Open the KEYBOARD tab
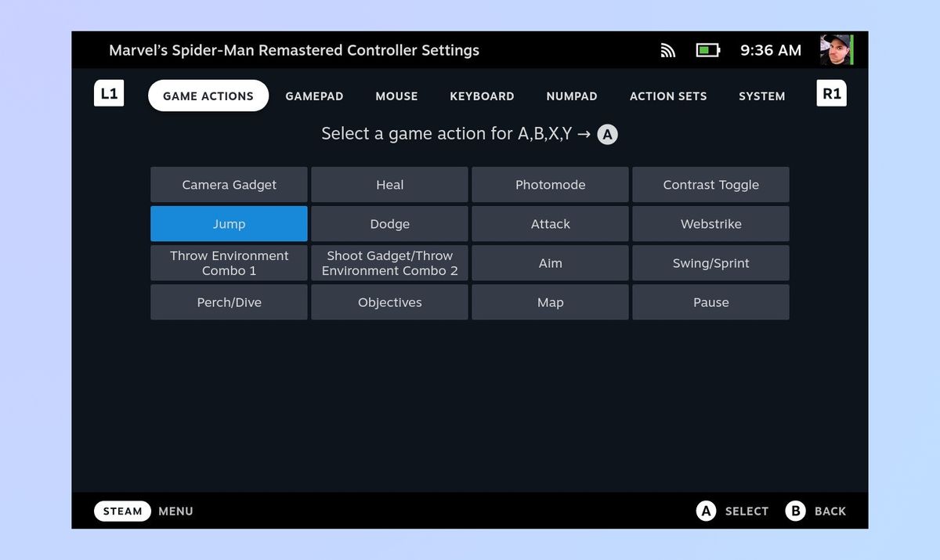The image size is (940, 560). (x=482, y=96)
